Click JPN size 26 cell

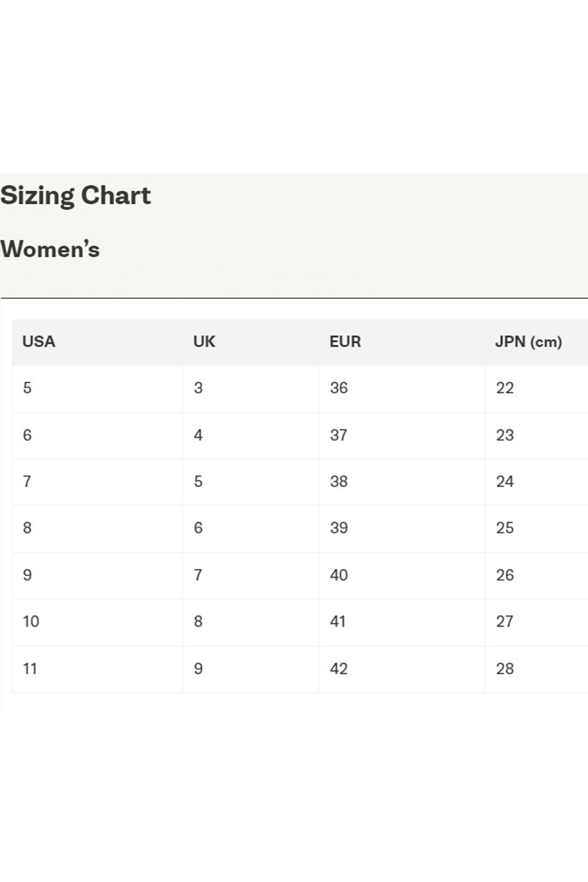pyautogui.click(x=505, y=575)
